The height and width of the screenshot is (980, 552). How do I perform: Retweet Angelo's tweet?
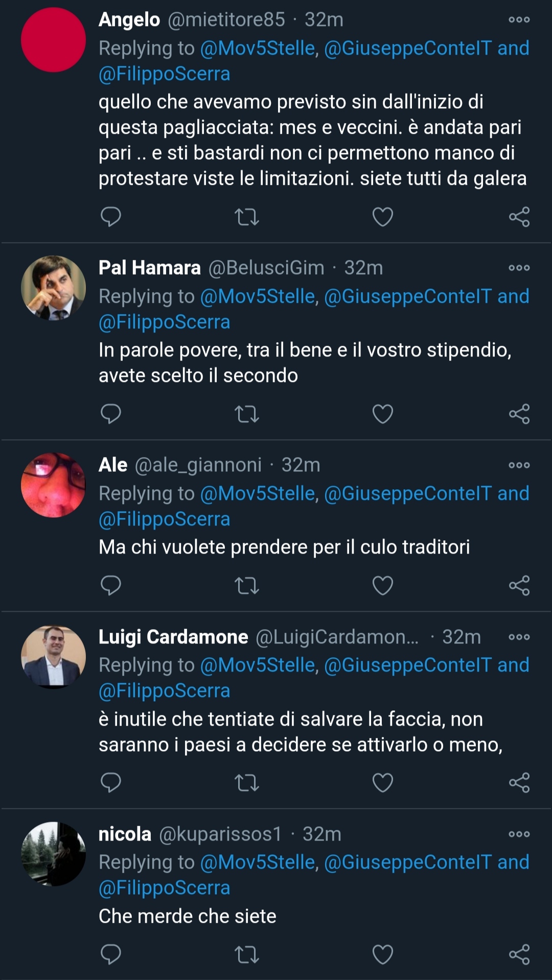(x=247, y=217)
